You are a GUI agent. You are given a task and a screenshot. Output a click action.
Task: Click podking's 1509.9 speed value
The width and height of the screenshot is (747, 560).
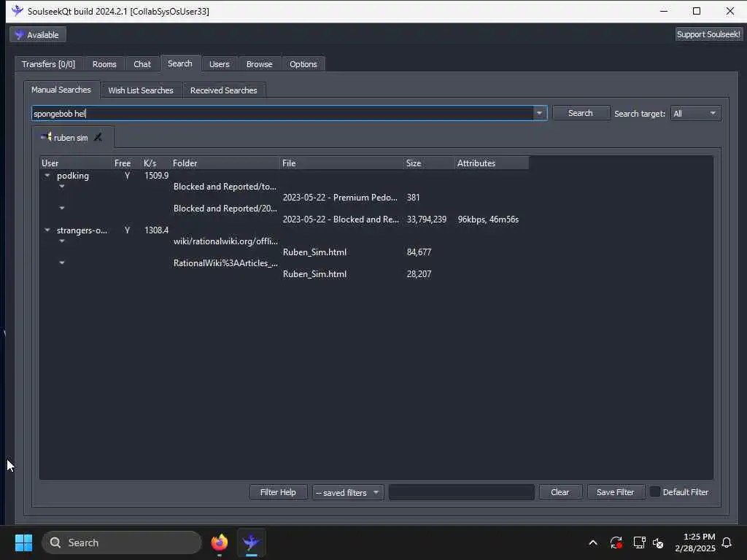click(x=156, y=176)
